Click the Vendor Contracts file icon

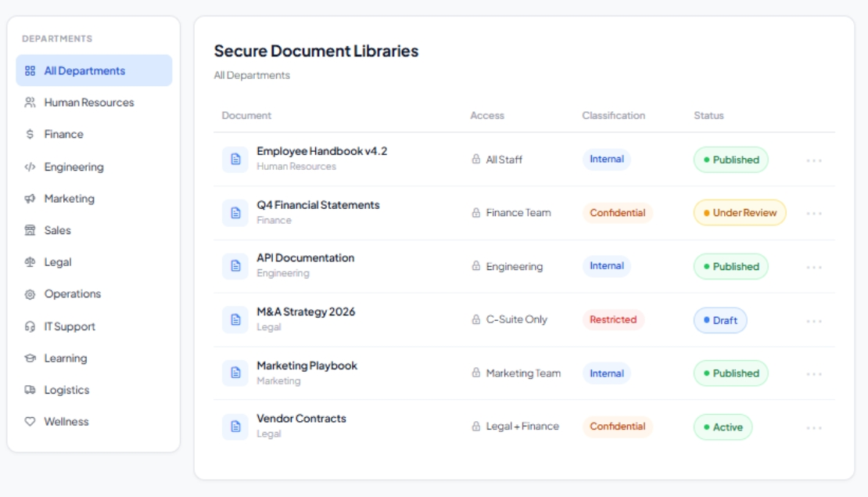coord(235,427)
